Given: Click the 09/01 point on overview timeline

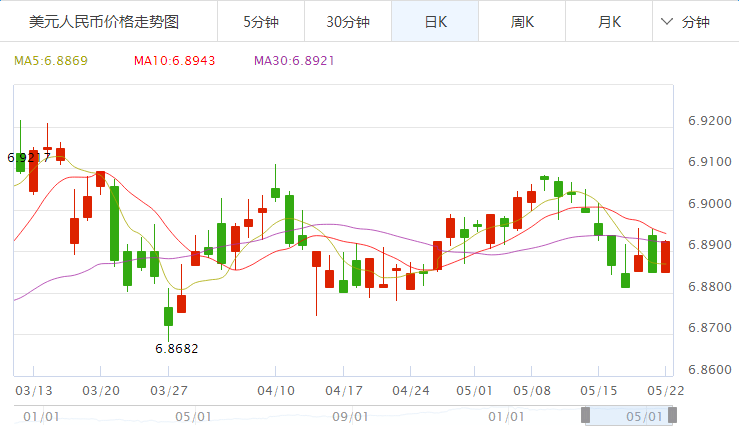Looking at the screenshot, I should (350, 417).
